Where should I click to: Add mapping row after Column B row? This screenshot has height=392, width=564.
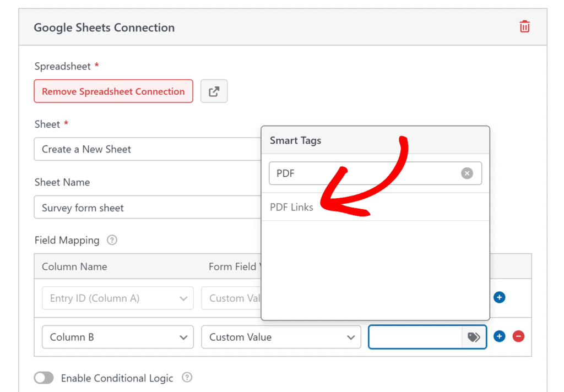point(500,336)
